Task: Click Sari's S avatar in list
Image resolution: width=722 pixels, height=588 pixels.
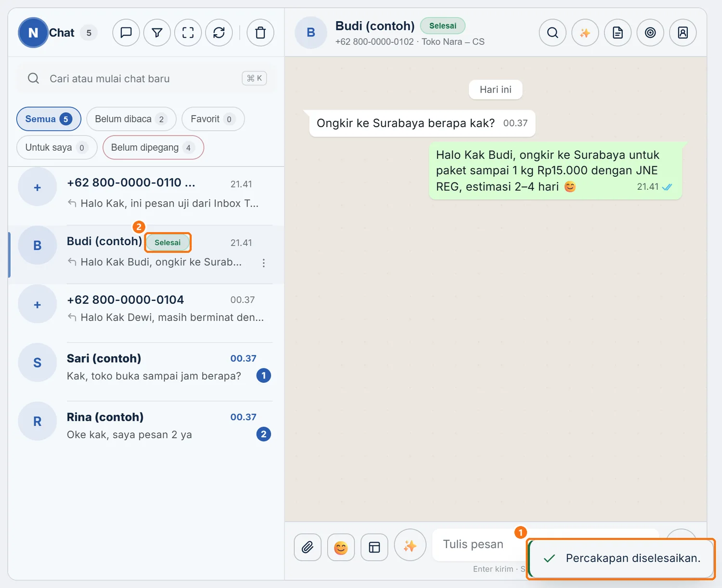Action: tap(38, 363)
